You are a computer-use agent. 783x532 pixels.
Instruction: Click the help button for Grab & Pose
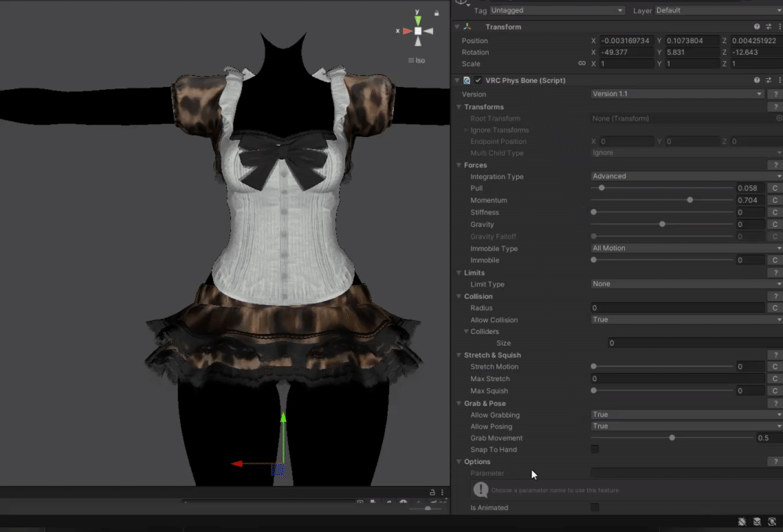[x=775, y=404]
